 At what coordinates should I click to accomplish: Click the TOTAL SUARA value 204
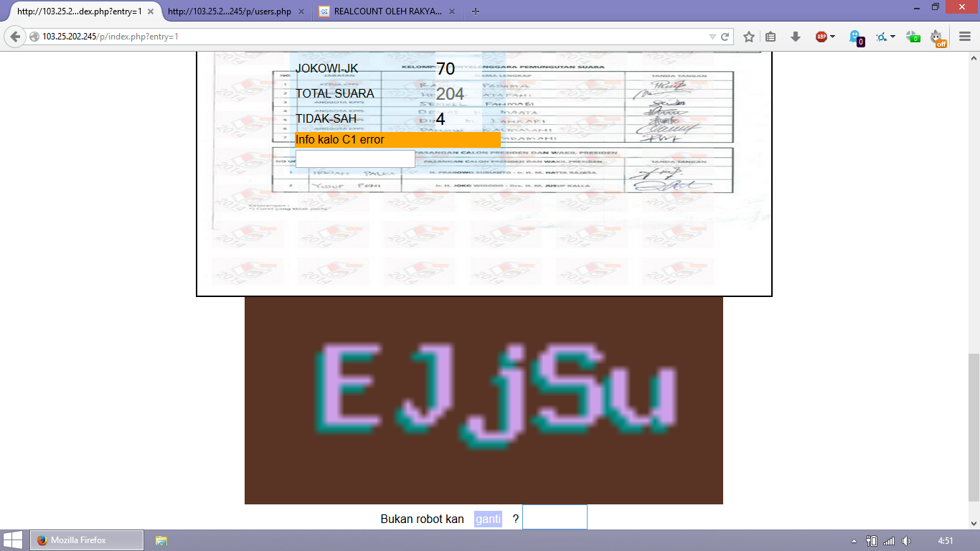(x=450, y=94)
